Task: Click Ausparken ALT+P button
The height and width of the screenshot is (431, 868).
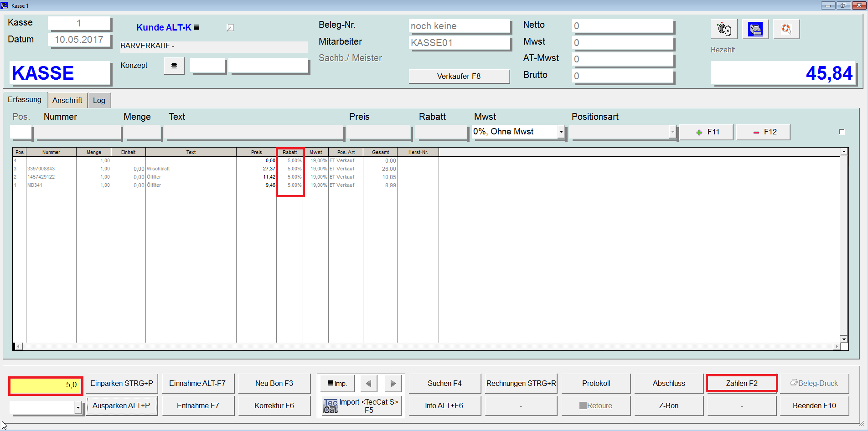Action: [x=121, y=406]
